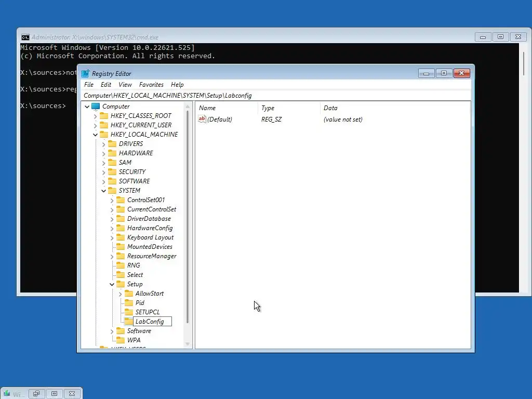Expand HKEY_CLASSES_ROOT chevron
Viewport: 532px width, 399px height.
coord(96,116)
